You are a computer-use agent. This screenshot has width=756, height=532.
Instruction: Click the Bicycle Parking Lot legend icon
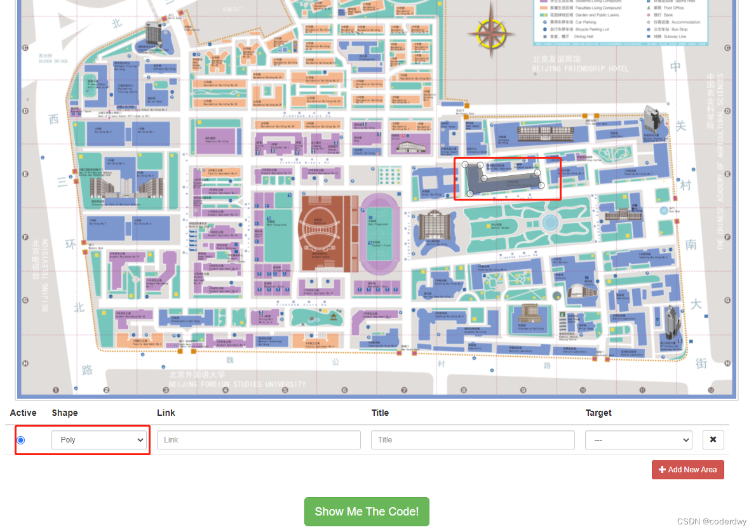coord(545,29)
